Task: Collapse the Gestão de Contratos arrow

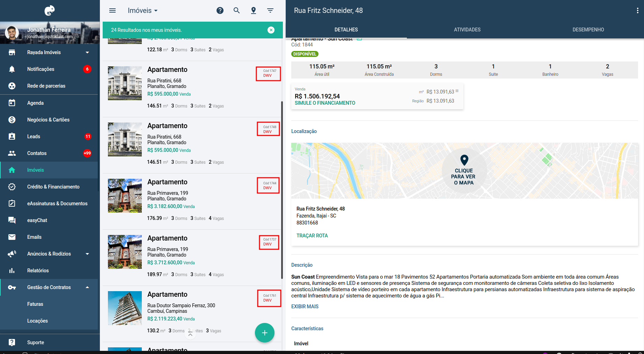Action: [87, 287]
